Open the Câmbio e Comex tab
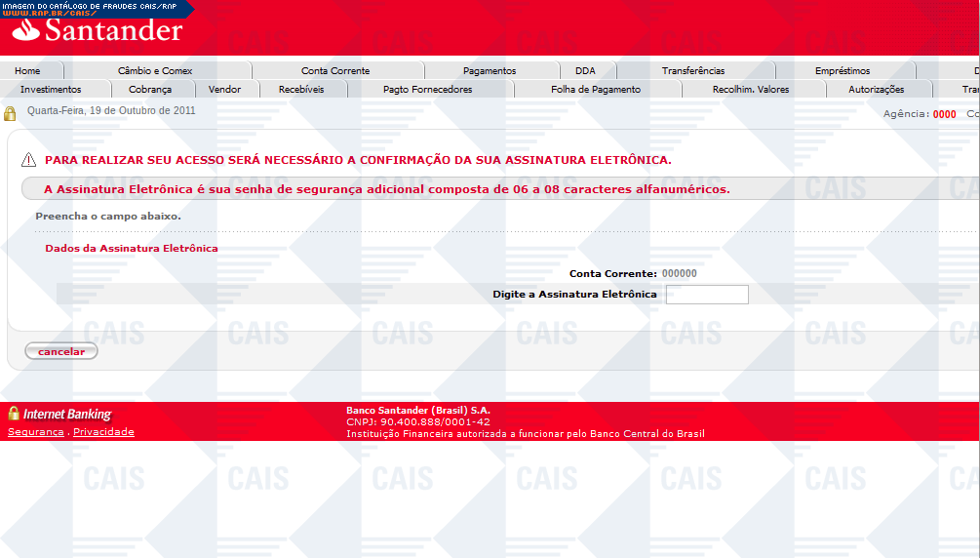This screenshot has width=980, height=558. pos(155,70)
